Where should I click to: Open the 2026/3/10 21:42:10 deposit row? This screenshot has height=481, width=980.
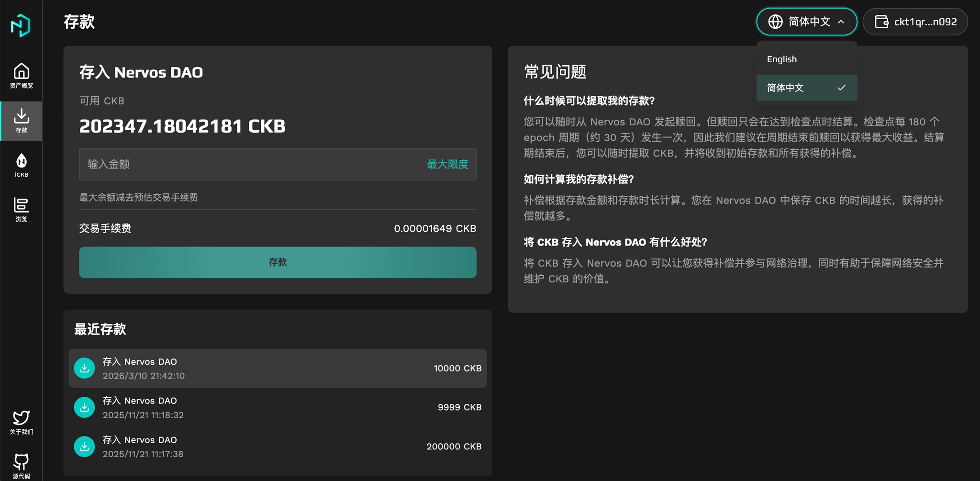278,368
